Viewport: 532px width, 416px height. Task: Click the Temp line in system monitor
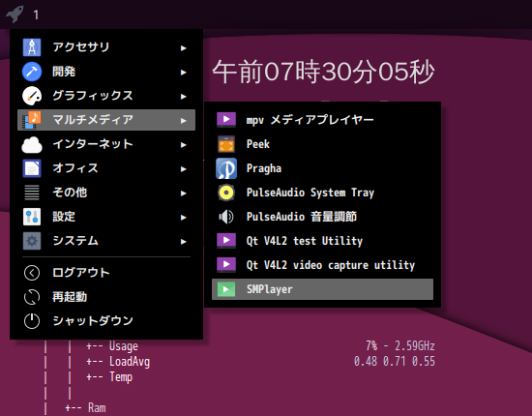109,377
